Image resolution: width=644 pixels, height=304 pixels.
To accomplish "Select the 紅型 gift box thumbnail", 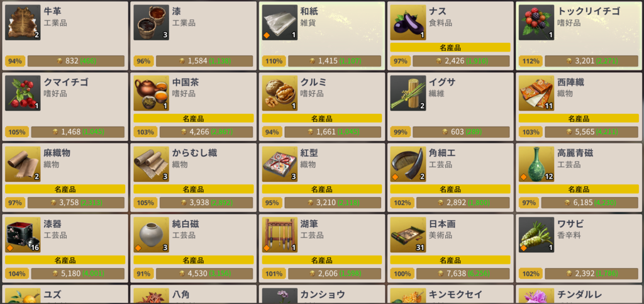I will (280, 164).
